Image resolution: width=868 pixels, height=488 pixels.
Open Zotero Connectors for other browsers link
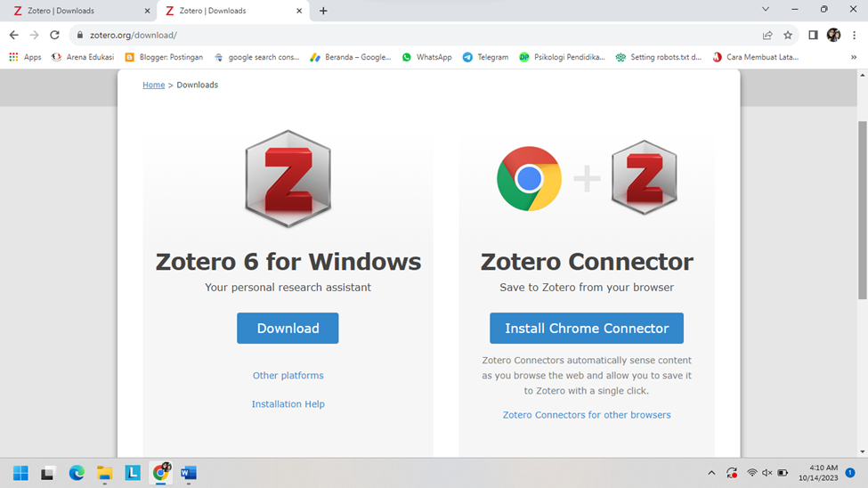tap(587, 415)
